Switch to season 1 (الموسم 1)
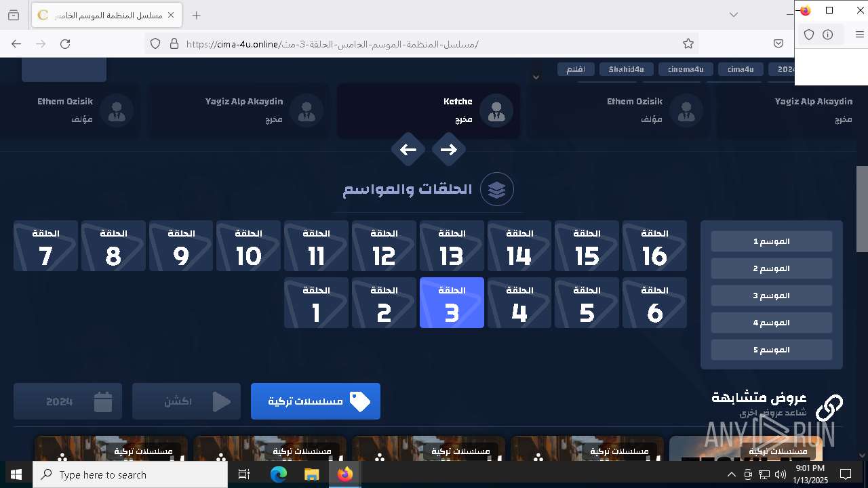This screenshot has width=868, height=488. point(772,241)
